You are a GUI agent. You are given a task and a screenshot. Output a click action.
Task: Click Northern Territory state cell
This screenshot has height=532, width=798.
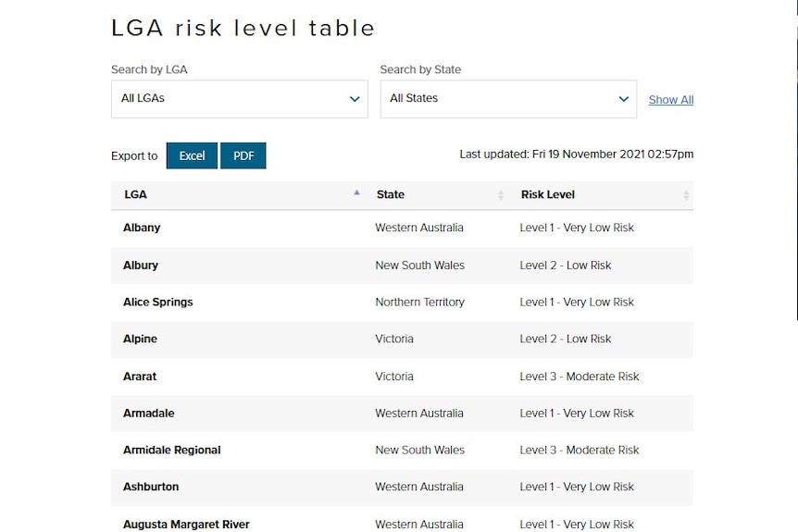click(x=420, y=303)
